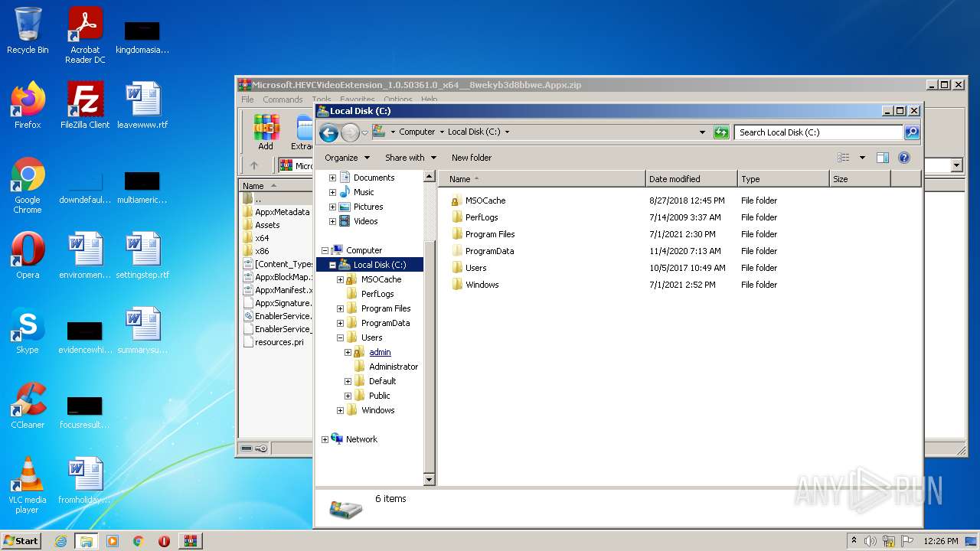The width and height of the screenshot is (980, 551).
Task: Open Recycle Bin desktop icon
Action: [28, 31]
